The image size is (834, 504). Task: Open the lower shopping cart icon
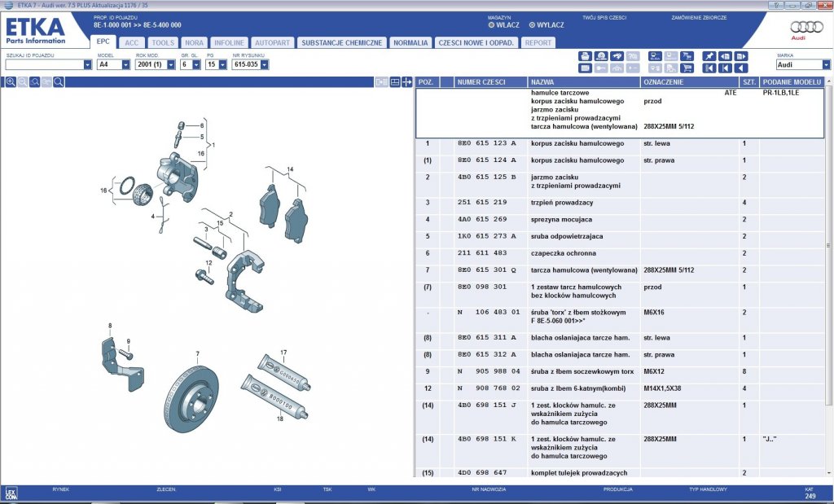(687, 68)
